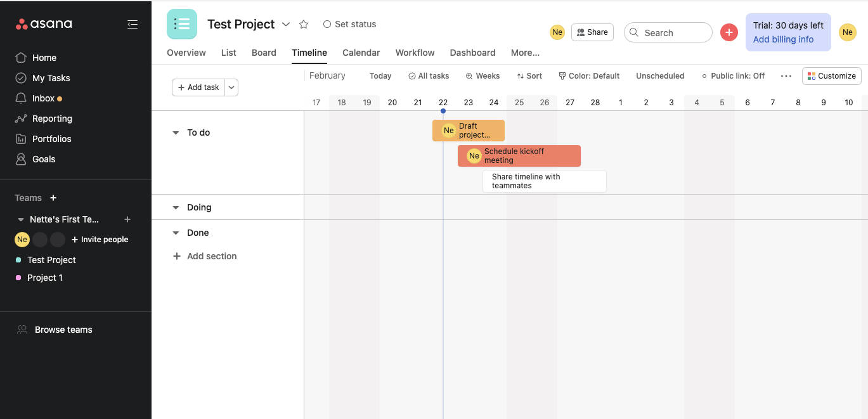The width and height of the screenshot is (868, 419).
Task: Open project actions dropdown beside title
Action: tap(286, 24)
